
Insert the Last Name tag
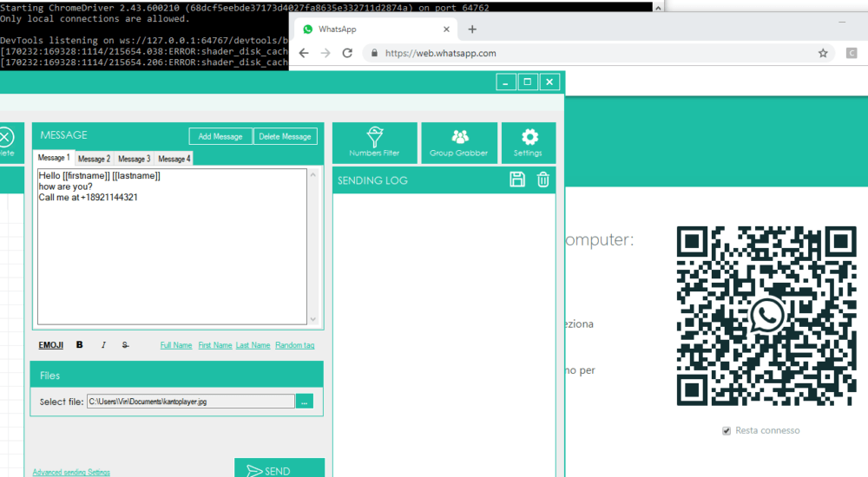coord(253,345)
